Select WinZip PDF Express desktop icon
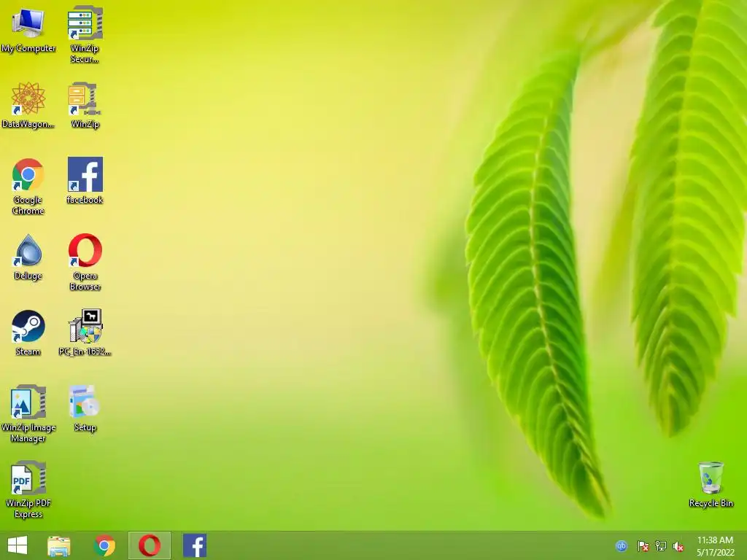This screenshot has width=747, height=560. pos(28,489)
